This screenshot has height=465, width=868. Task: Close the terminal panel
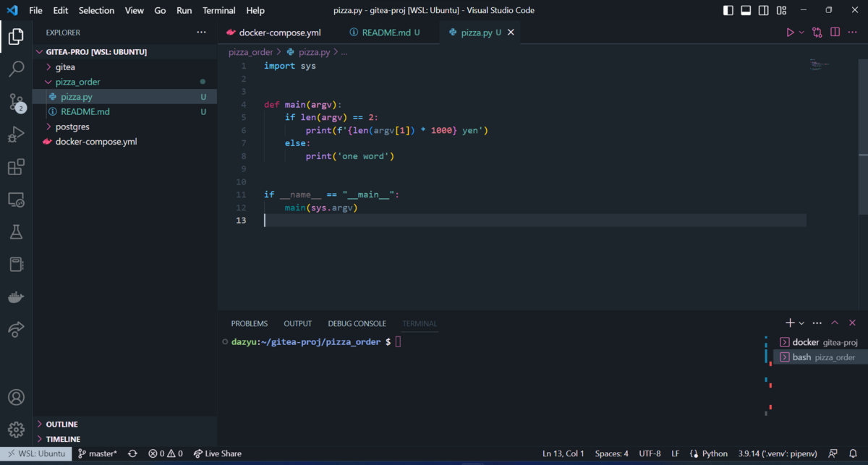pos(852,323)
